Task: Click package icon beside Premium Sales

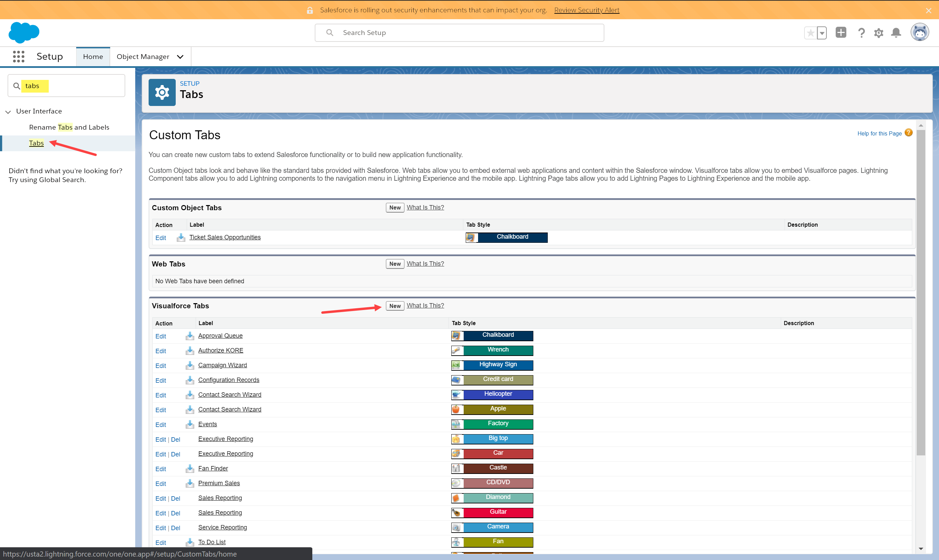Action: [189, 483]
